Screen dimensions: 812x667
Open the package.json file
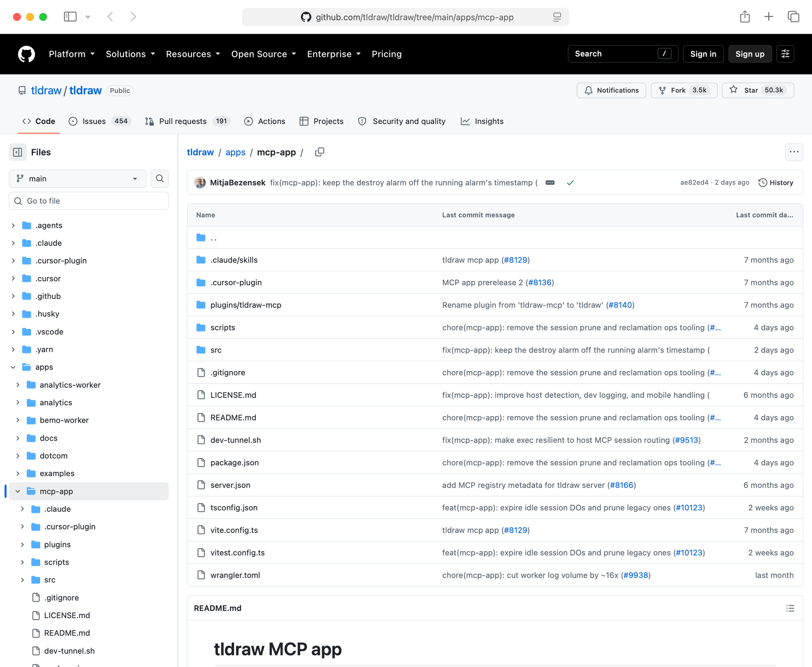click(235, 462)
